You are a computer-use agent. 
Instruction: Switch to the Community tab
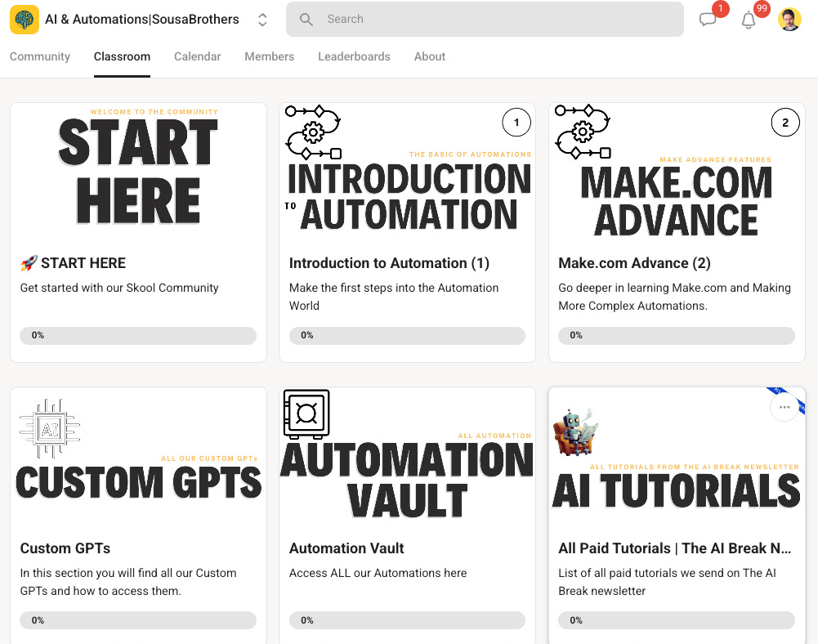coord(40,56)
